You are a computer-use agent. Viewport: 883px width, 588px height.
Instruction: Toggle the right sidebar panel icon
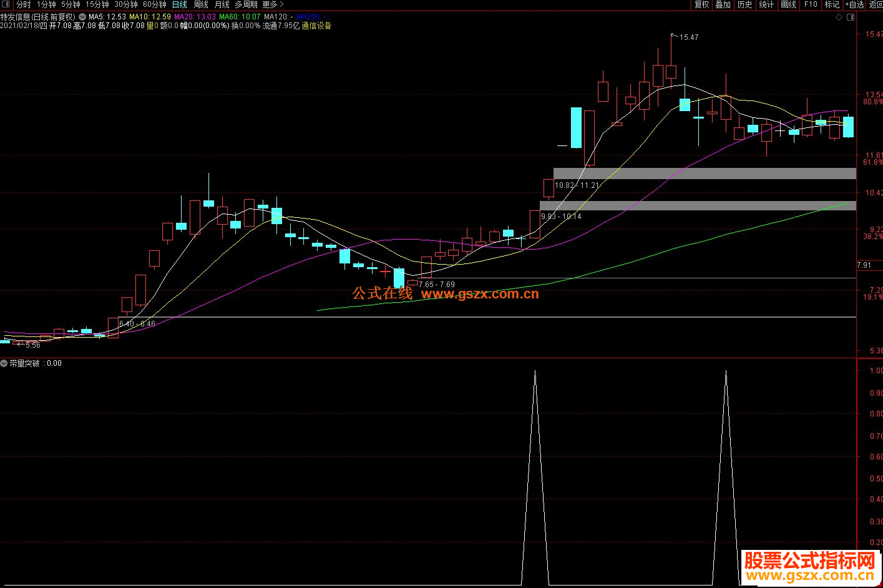(x=851, y=17)
